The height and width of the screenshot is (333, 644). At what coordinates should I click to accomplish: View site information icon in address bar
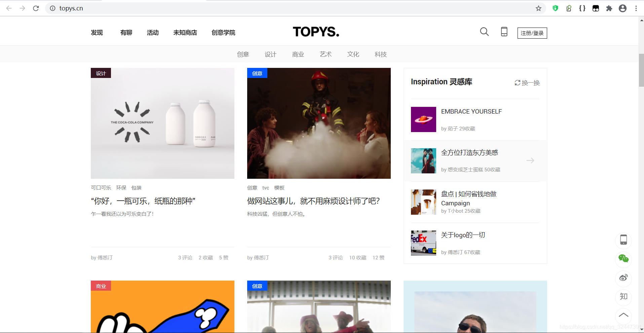(53, 8)
